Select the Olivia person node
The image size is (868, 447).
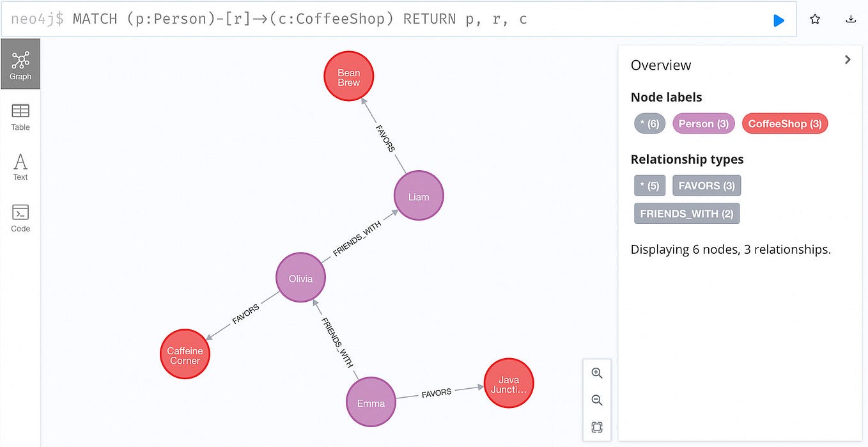[x=300, y=278]
